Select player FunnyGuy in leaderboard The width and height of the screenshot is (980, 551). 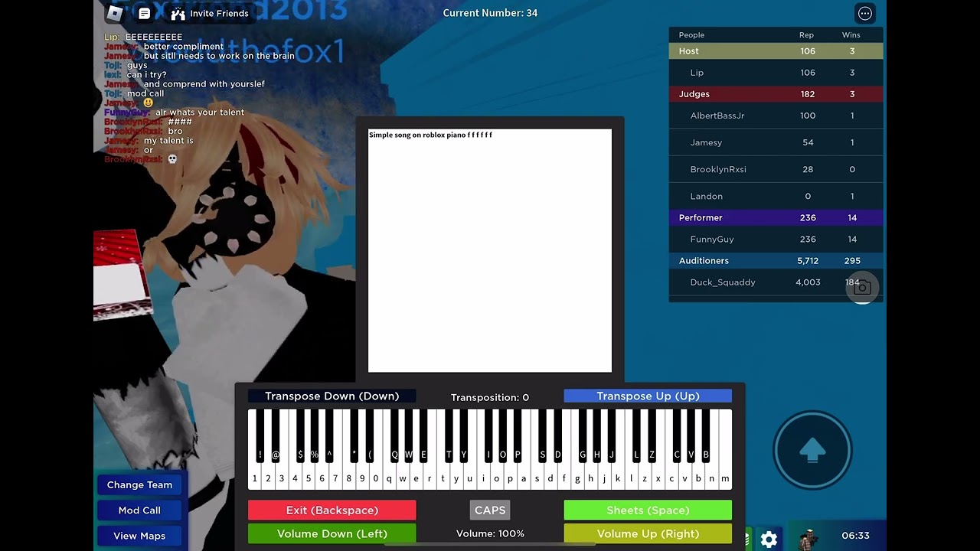[776, 240]
